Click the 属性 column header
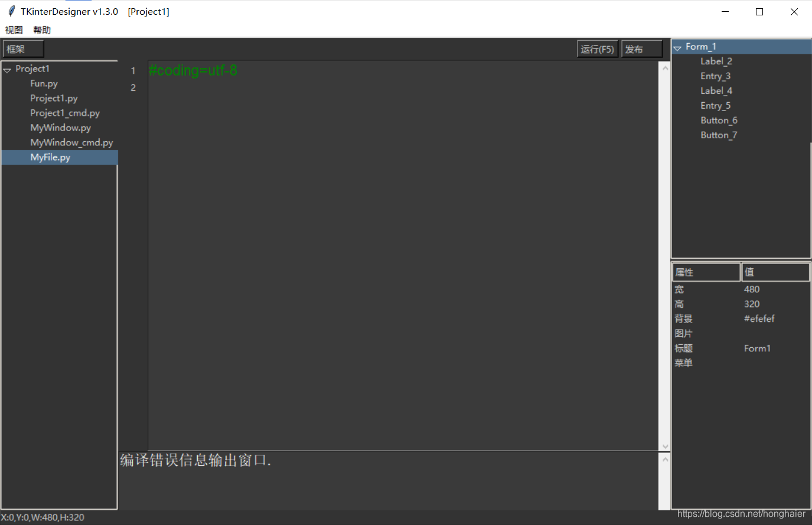Screen dimensions: 812x525 pos(706,272)
